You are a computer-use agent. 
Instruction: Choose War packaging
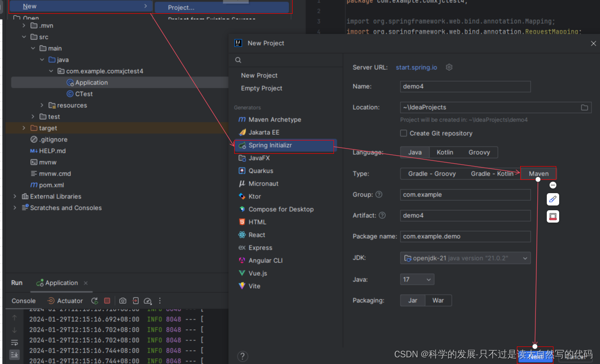click(x=438, y=300)
